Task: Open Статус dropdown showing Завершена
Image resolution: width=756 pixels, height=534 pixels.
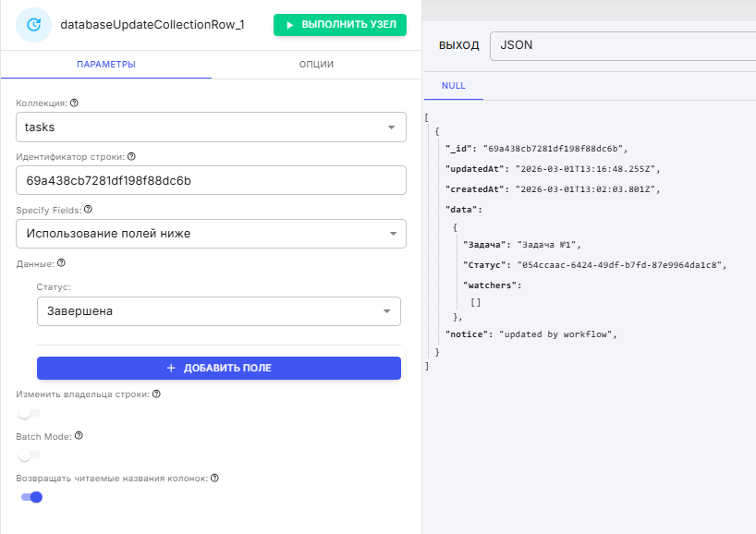Action: click(218, 311)
